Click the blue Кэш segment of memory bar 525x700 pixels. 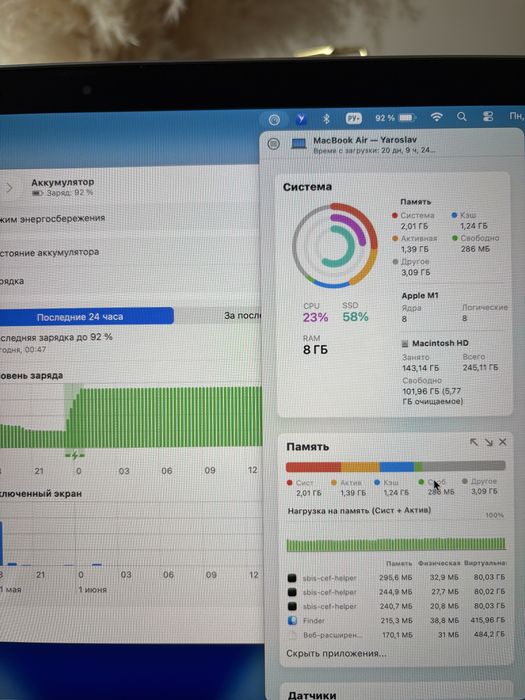click(397, 467)
